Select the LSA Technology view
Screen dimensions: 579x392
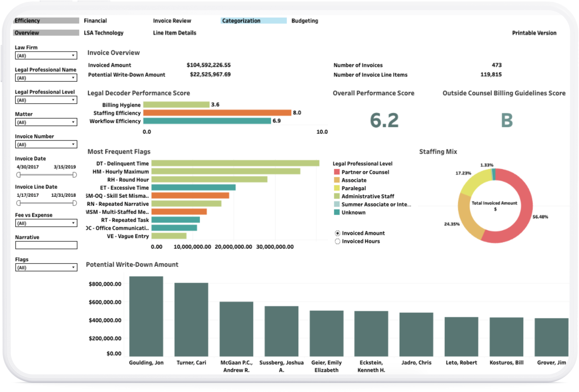(104, 33)
